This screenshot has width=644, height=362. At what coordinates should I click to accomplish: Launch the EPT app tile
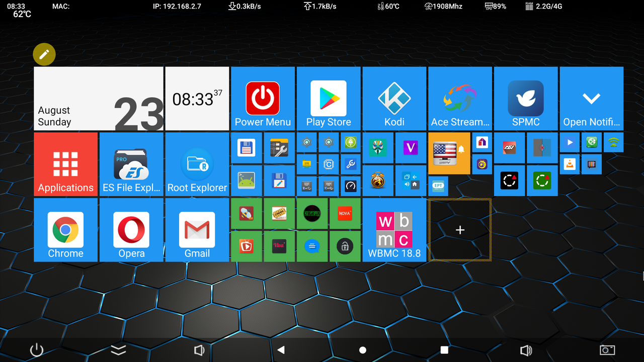[x=438, y=186]
